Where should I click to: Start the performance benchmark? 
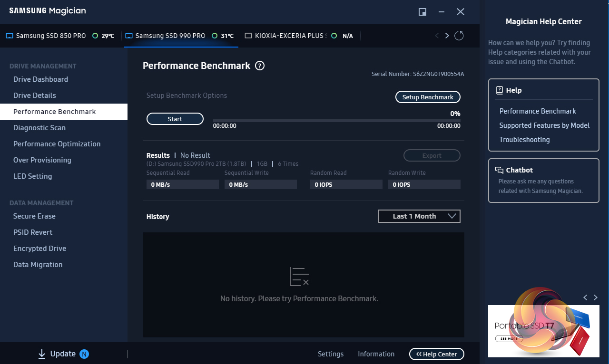tap(175, 119)
